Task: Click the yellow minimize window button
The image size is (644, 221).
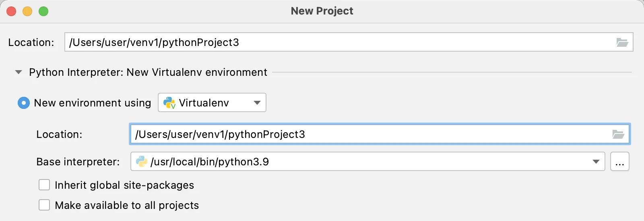Action: [x=27, y=11]
